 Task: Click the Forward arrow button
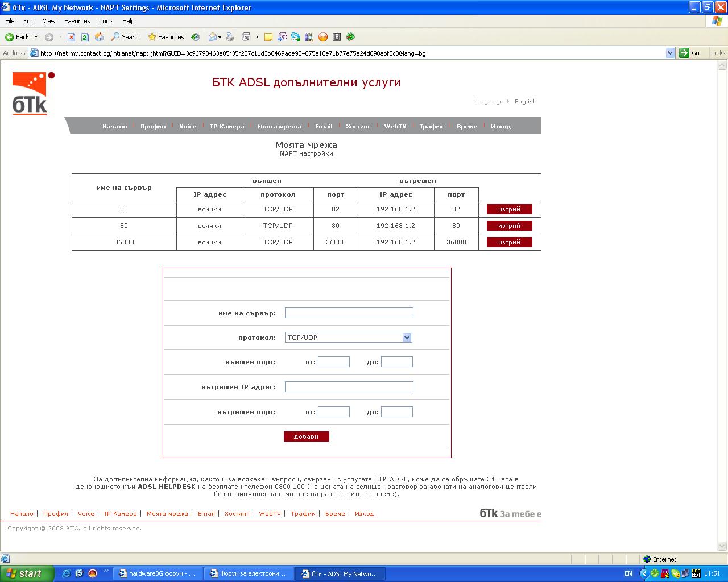click(x=49, y=37)
